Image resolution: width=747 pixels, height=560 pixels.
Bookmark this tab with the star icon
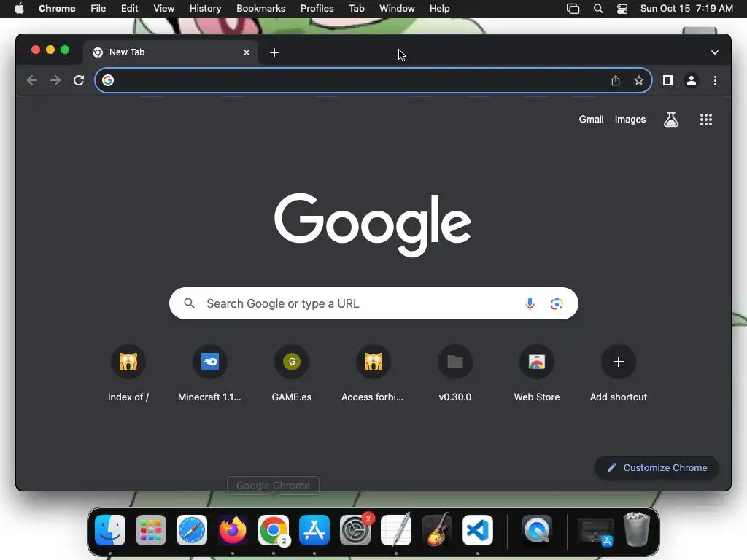point(639,80)
